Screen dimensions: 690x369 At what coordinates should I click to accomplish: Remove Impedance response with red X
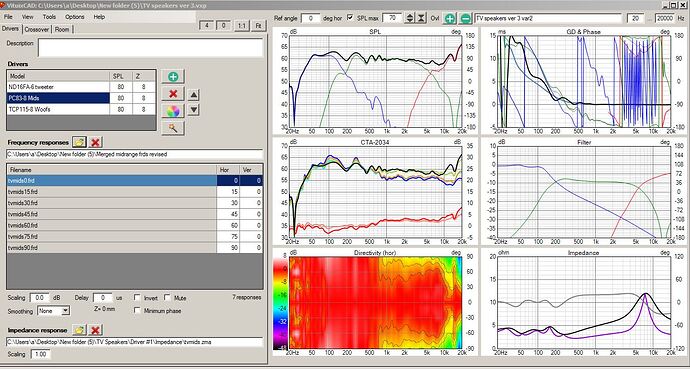coord(95,330)
